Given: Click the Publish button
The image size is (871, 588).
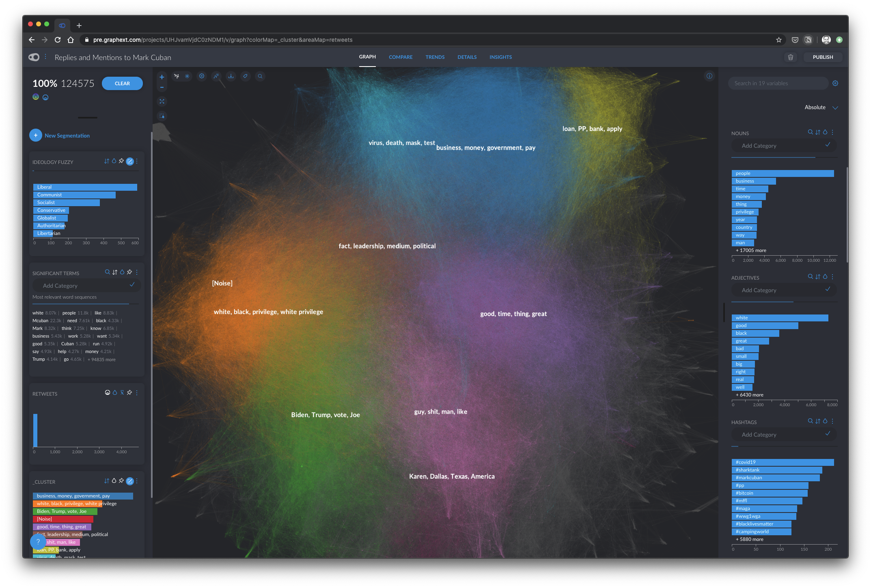Looking at the screenshot, I should tap(822, 57).
